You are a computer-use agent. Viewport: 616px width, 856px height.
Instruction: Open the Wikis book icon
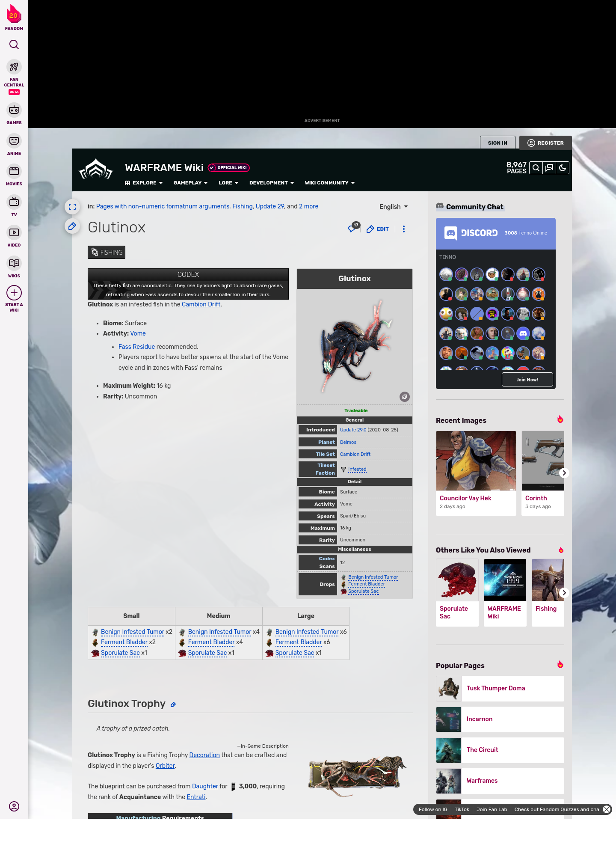coord(14,263)
